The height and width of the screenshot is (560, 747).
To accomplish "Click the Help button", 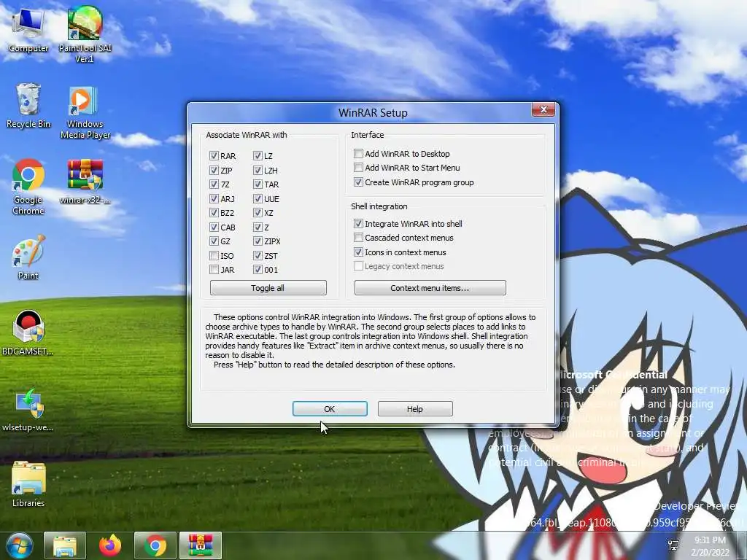I will 415,408.
